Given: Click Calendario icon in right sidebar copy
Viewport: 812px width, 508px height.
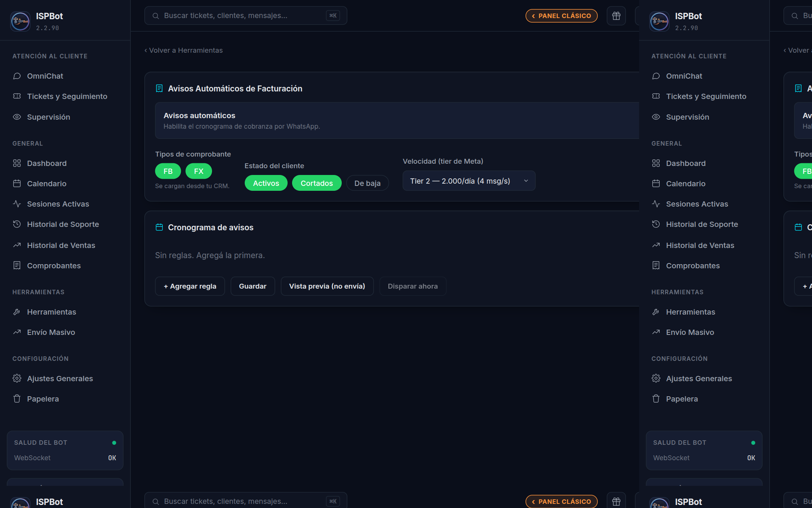Looking at the screenshot, I should [x=656, y=184].
